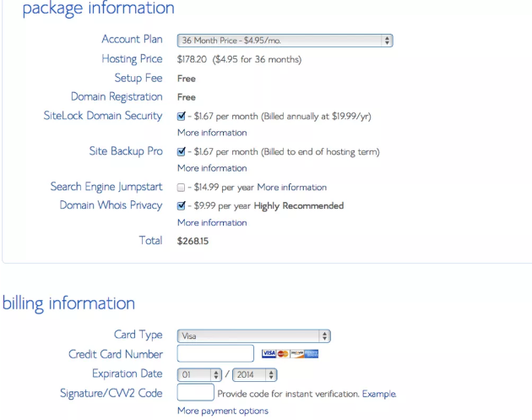Open the Card Type dropdown

254,336
